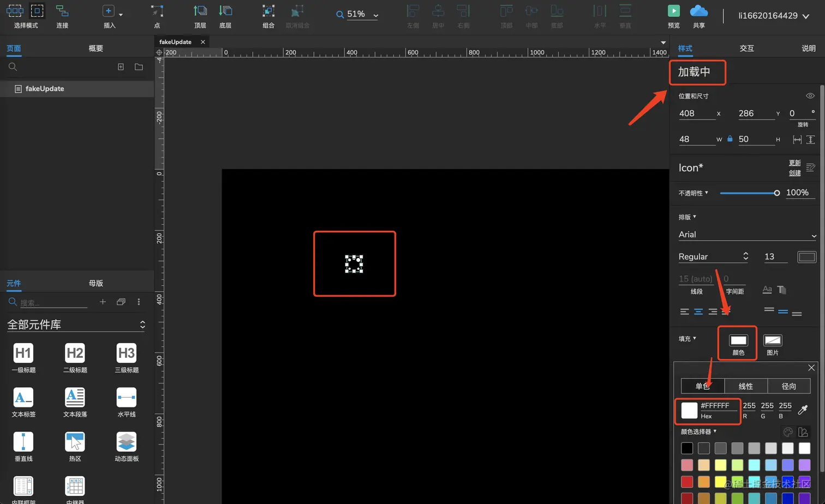Switch to the 交互 interactions tab
Viewport: 825px width, 504px height.
pos(746,48)
